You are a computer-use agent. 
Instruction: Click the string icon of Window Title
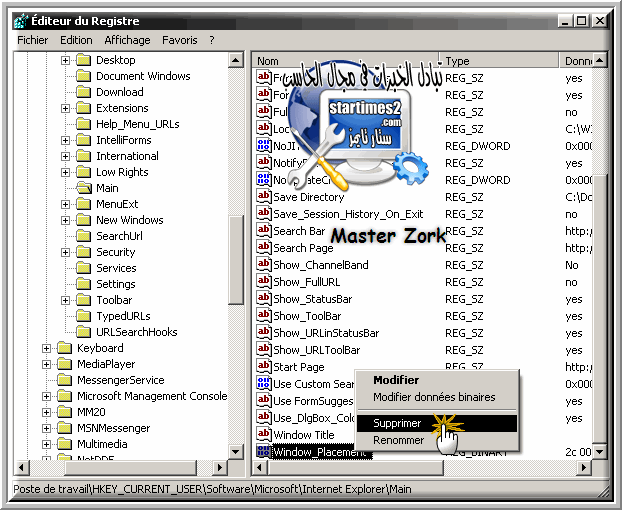264,434
